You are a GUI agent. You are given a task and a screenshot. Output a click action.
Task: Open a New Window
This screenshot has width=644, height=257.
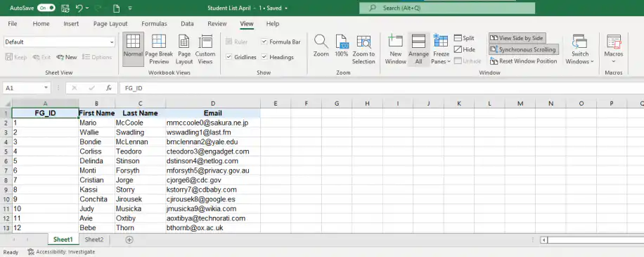click(x=396, y=49)
